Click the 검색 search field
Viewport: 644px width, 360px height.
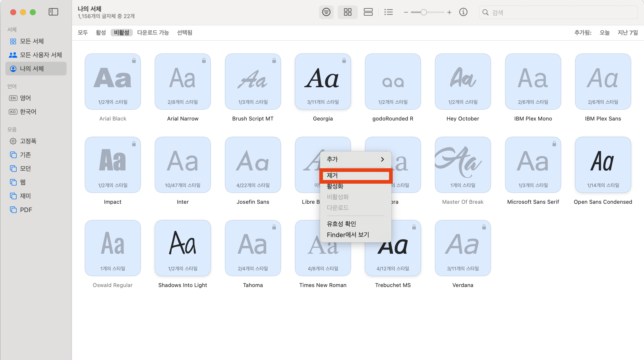click(x=560, y=12)
